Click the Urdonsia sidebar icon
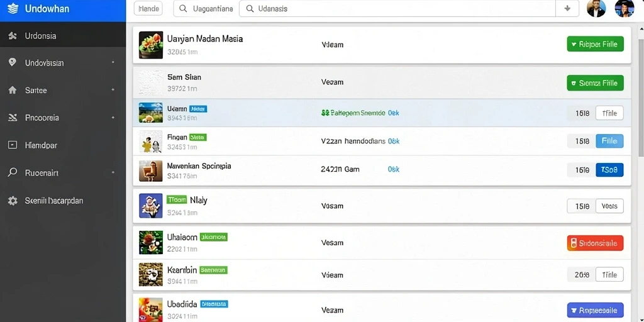 coord(13,36)
